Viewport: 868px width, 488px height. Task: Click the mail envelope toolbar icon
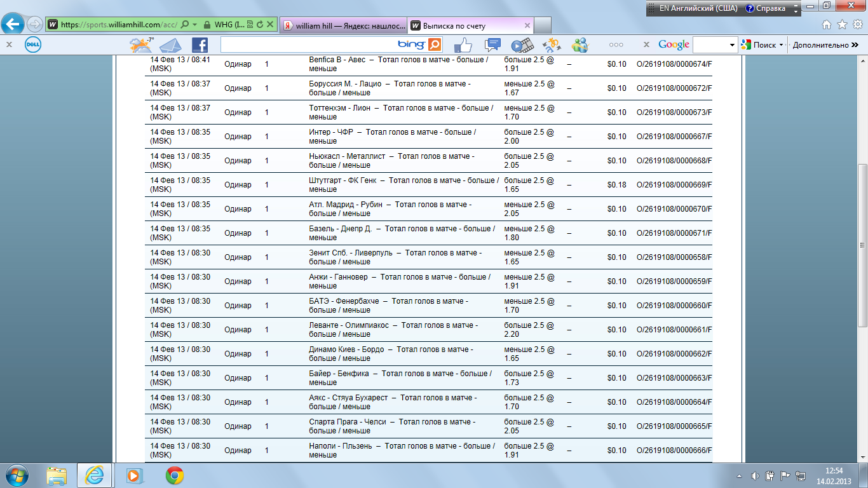pyautogui.click(x=170, y=45)
